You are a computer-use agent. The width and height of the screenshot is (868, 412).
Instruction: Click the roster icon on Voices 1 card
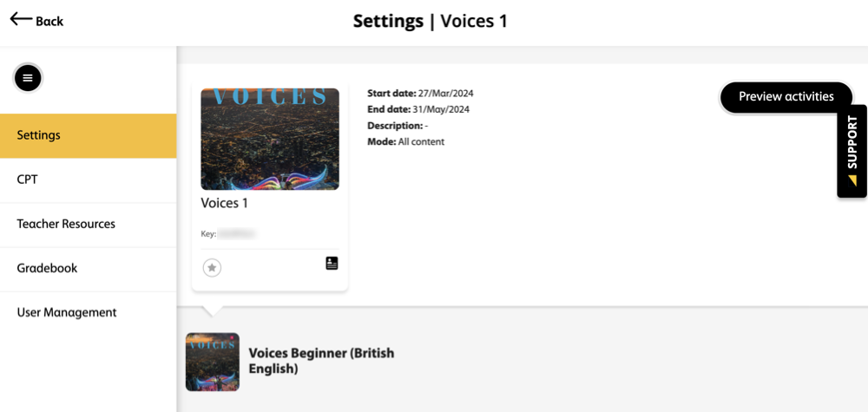(332, 263)
